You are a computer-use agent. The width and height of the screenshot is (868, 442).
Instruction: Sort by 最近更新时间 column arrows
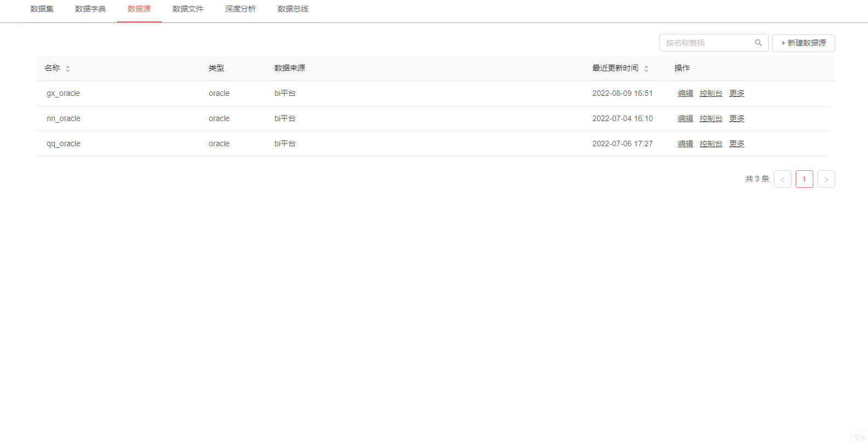[646, 68]
